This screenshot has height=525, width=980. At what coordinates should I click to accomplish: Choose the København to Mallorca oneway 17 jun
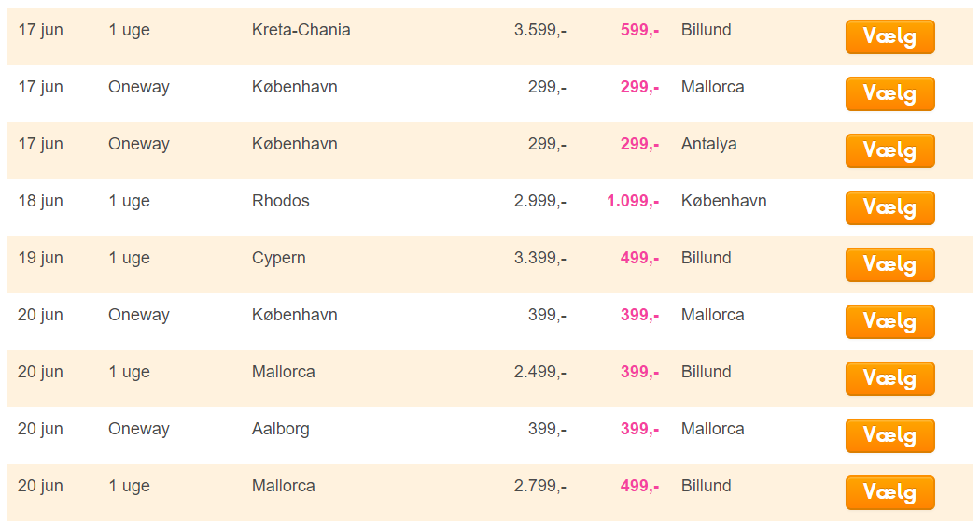[x=889, y=93]
